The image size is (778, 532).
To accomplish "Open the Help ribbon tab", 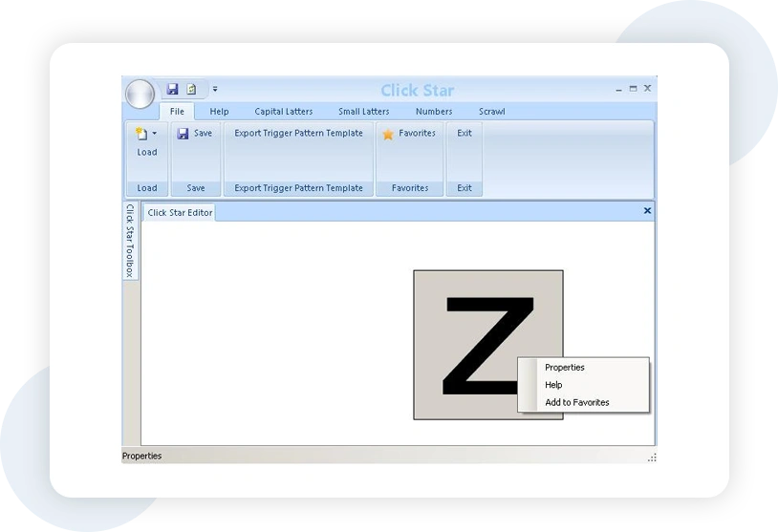I will [x=219, y=112].
